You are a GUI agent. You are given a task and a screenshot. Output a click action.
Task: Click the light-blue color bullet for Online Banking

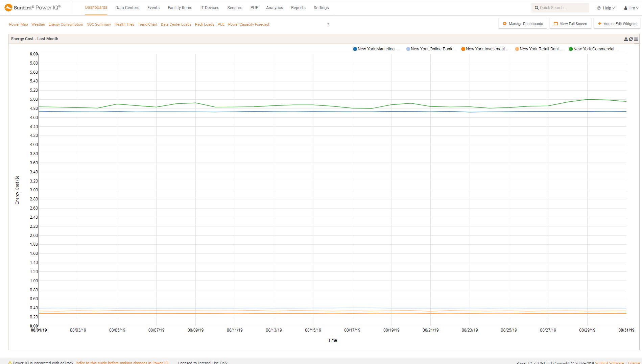click(x=408, y=49)
